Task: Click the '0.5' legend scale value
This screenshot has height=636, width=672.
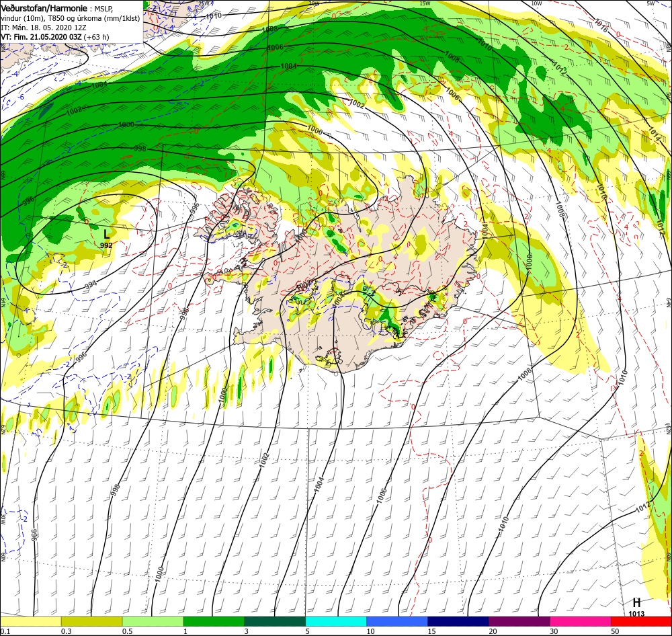Action: pyautogui.click(x=127, y=631)
